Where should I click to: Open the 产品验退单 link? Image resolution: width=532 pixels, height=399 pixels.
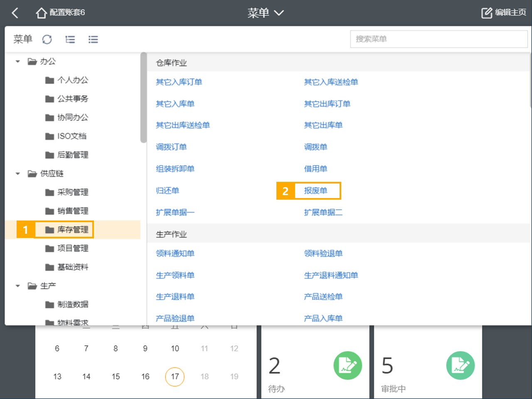pyautogui.click(x=175, y=319)
